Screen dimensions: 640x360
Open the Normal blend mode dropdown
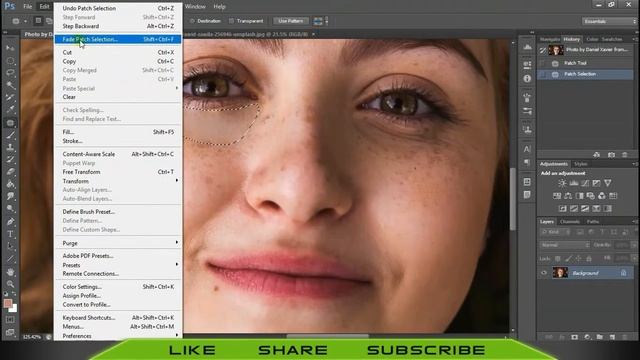[564, 245]
